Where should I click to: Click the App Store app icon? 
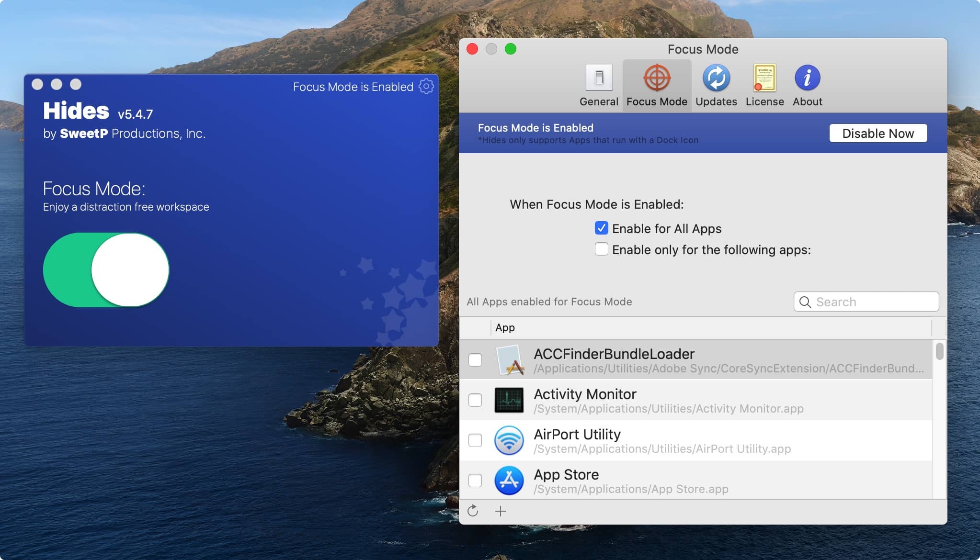click(x=509, y=481)
